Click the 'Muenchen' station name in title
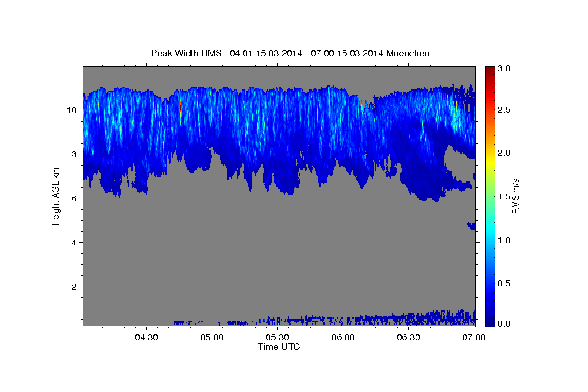The image size is (588, 392). tap(408, 53)
